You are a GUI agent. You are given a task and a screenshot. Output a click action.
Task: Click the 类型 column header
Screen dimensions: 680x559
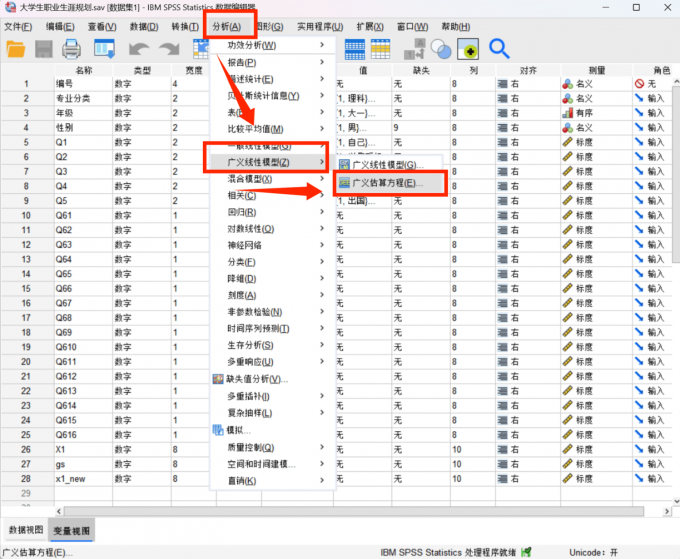[142, 70]
